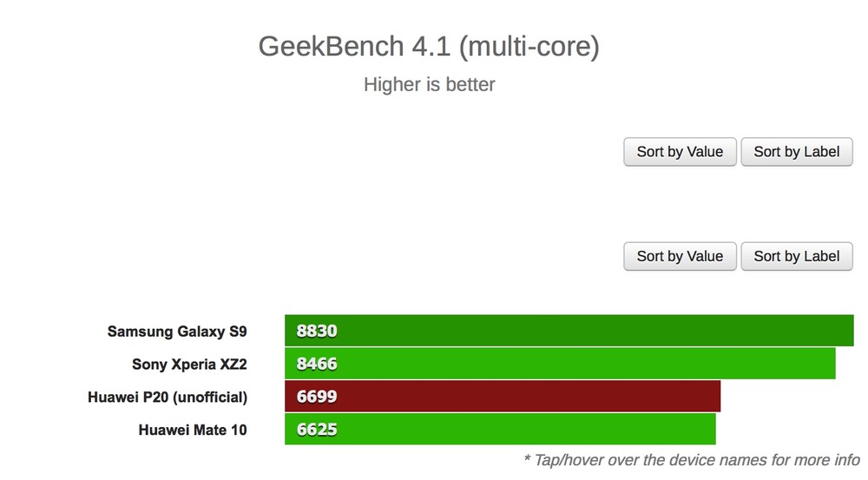Click the upper Sort by Value button
The image size is (868, 480).
coord(680,152)
